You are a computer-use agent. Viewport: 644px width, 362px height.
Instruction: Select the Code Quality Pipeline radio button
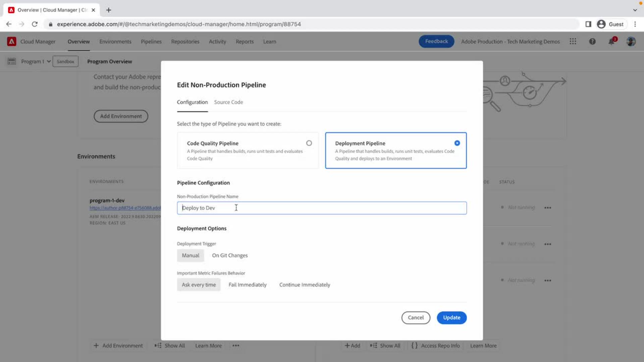pyautogui.click(x=309, y=143)
